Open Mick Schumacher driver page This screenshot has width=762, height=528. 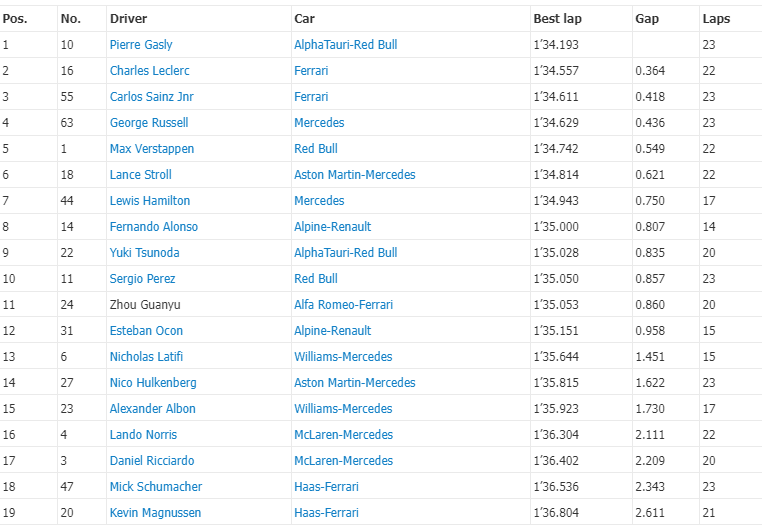pos(156,487)
